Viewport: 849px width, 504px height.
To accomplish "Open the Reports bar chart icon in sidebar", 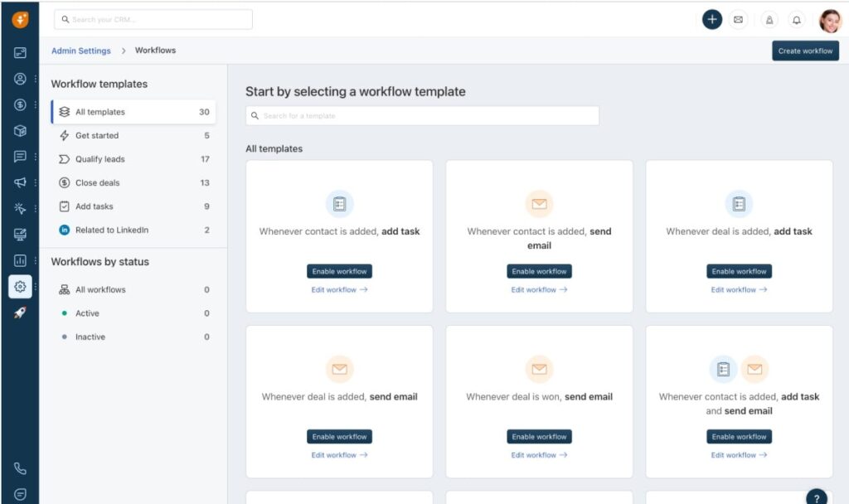I will click(20, 260).
